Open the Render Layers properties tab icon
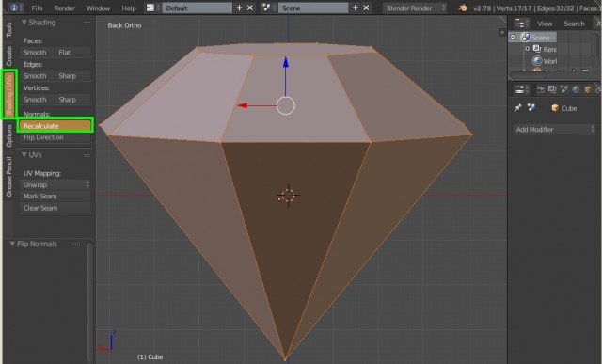602x364 pixels. (552, 90)
